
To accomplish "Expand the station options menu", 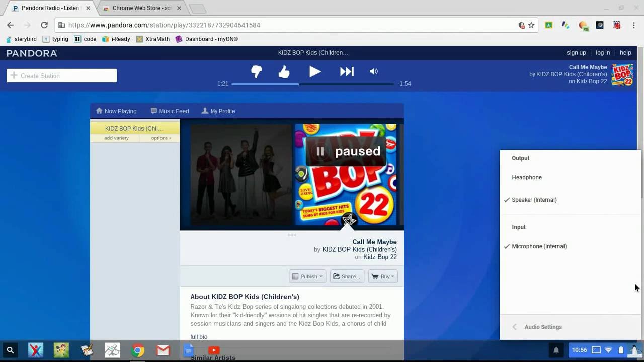I will click(161, 138).
